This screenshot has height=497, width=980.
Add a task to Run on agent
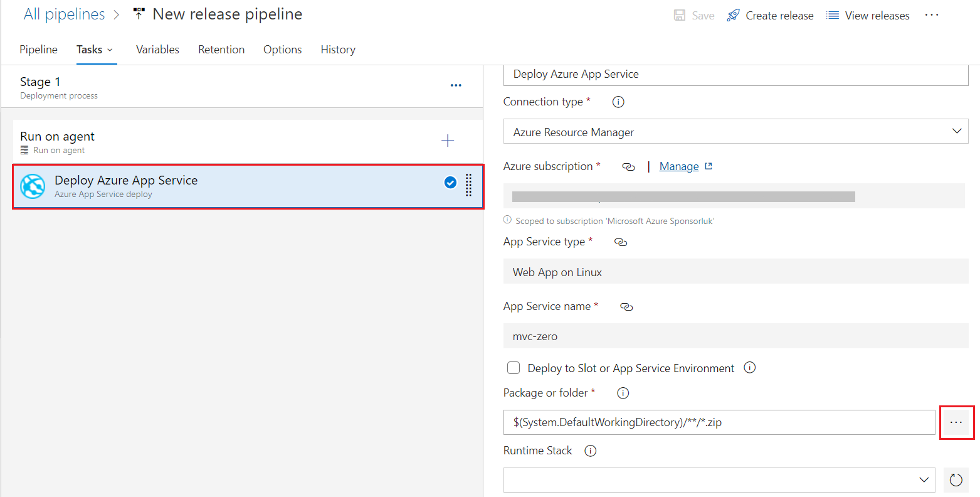(x=448, y=141)
